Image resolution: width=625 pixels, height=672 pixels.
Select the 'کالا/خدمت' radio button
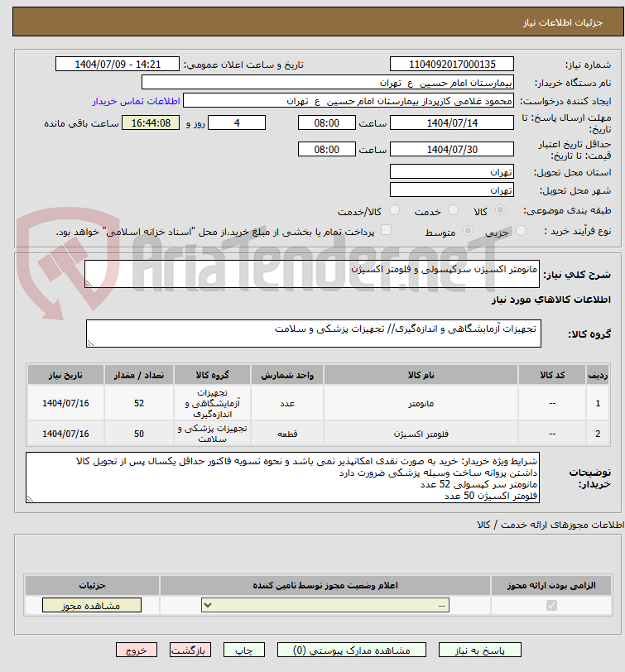394,210
